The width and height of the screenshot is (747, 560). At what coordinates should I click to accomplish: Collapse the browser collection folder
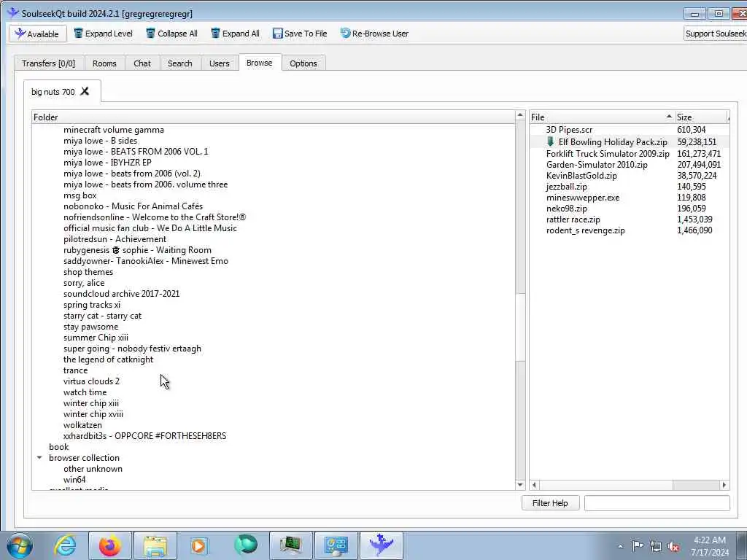click(39, 458)
